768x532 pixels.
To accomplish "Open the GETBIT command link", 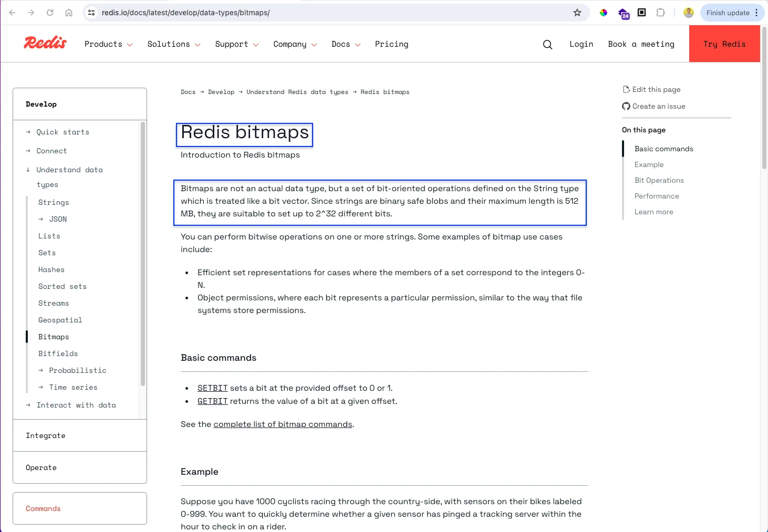I will (213, 401).
